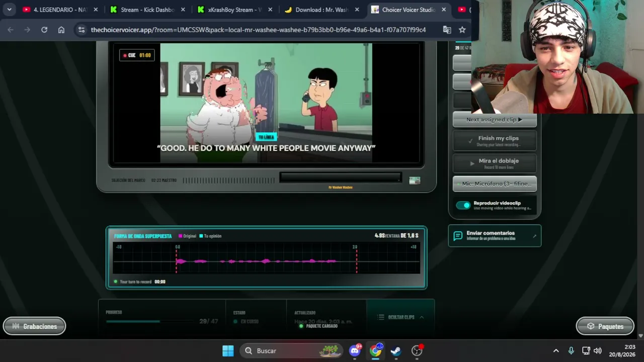644x362 pixels.
Task: Switch to the Download : Mr. Wash tab
Action: (323, 10)
